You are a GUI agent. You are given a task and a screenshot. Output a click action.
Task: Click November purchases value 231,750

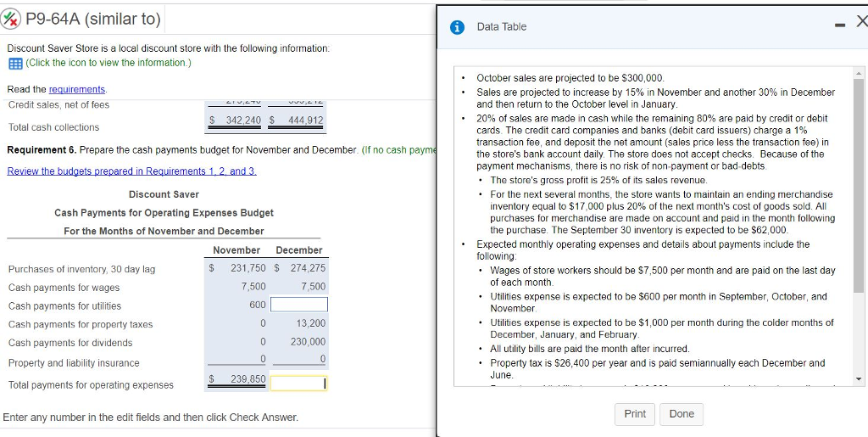(248, 268)
